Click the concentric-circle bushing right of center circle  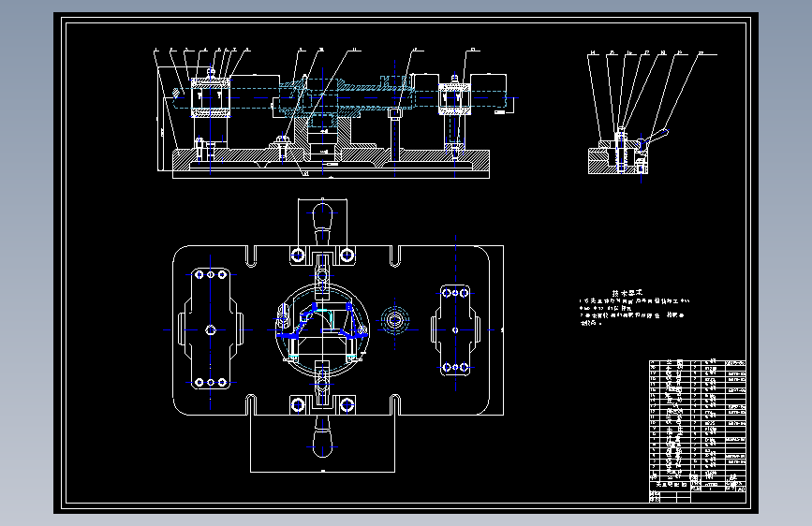394,320
